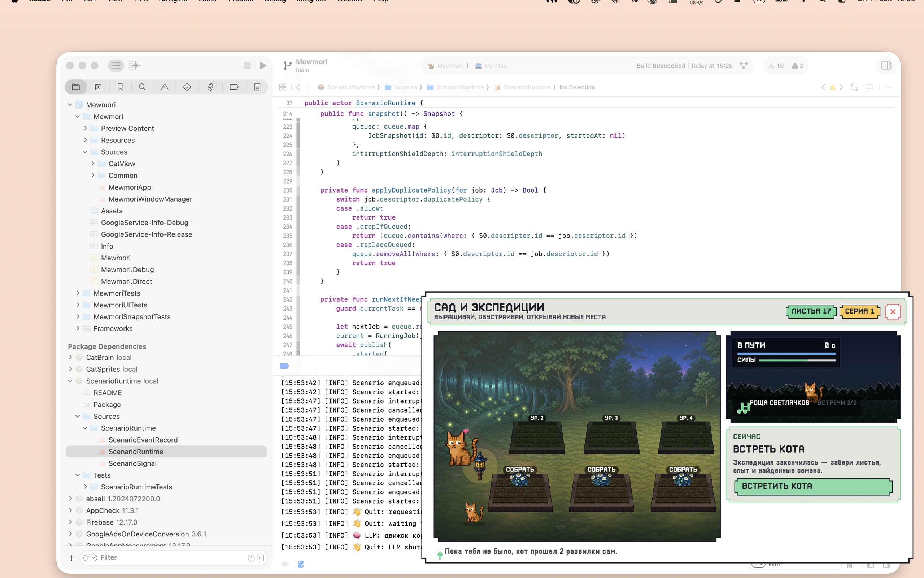Expand the Firebase 12.17.0 package
The height and width of the screenshot is (578, 924).
click(x=70, y=522)
